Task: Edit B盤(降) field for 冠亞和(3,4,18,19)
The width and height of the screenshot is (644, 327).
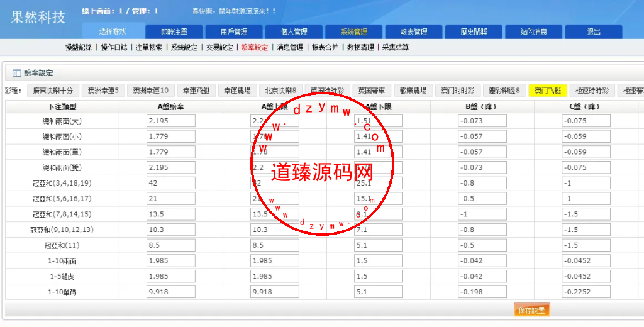Action: [482, 183]
